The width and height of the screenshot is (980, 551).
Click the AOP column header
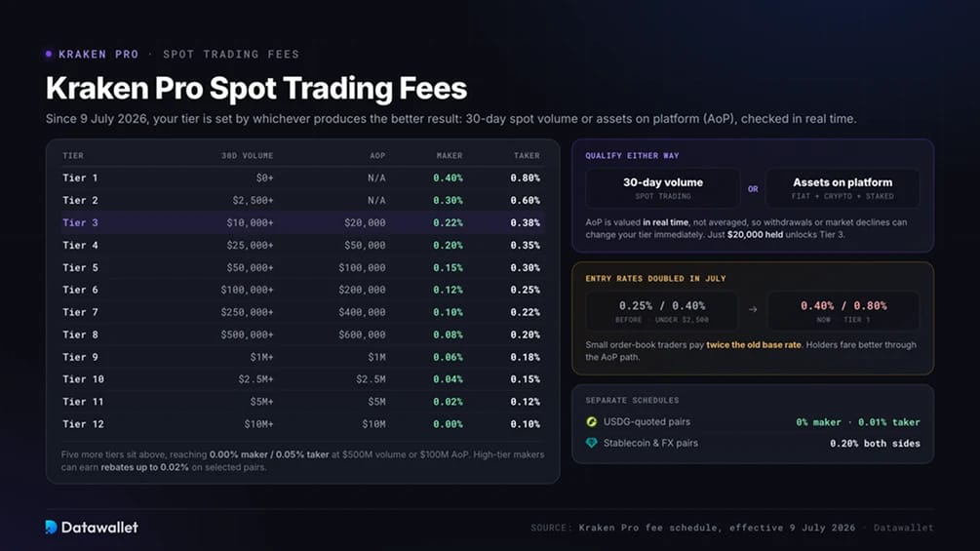(x=377, y=156)
